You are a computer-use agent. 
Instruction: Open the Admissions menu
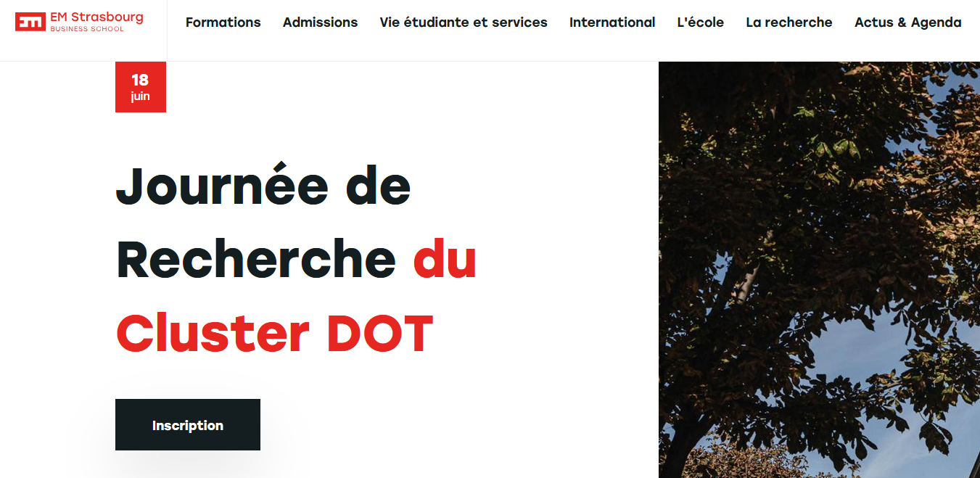(320, 22)
